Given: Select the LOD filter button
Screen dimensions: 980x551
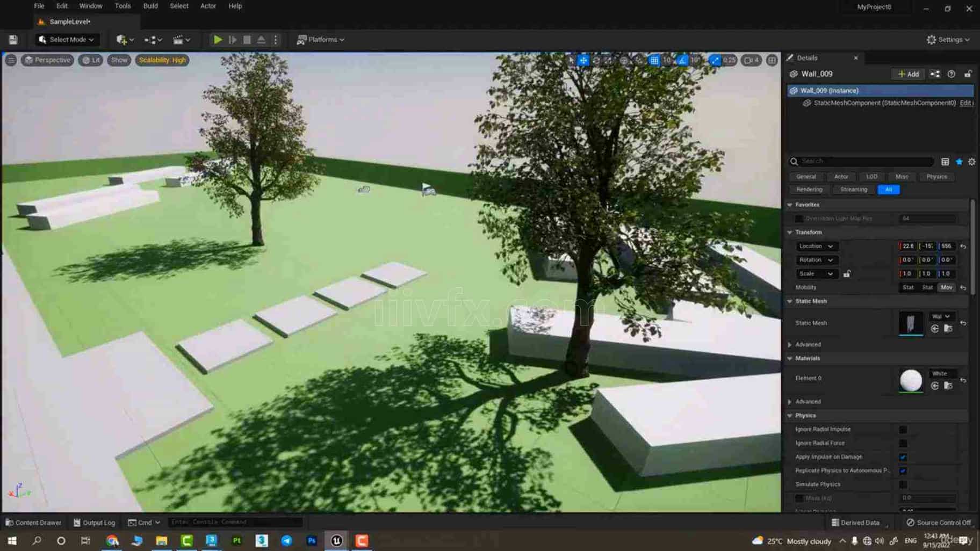Looking at the screenshot, I should (871, 177).
